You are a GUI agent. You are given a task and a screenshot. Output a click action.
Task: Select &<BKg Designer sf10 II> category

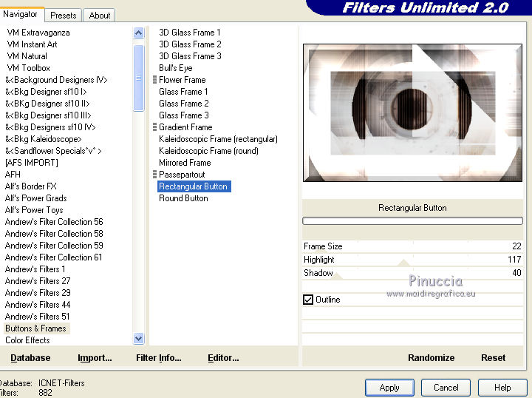point(47,104)
